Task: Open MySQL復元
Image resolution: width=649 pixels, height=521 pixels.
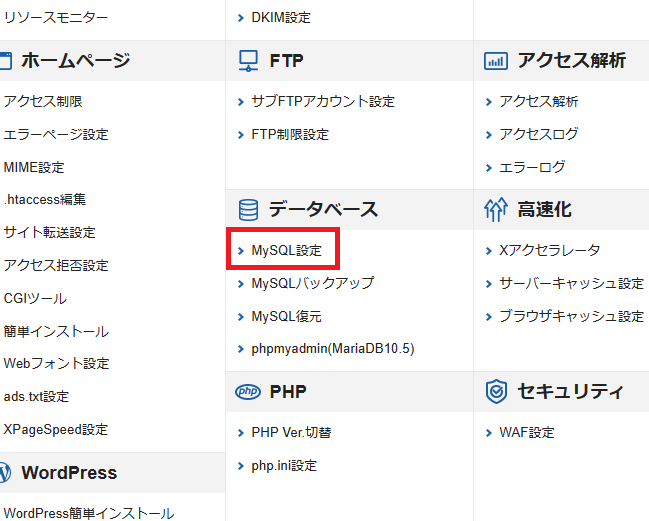Action: [x=286, y=317]
